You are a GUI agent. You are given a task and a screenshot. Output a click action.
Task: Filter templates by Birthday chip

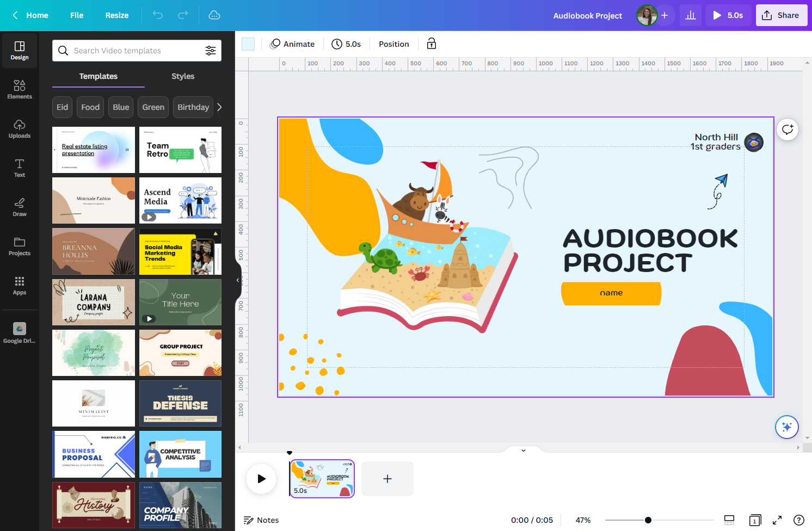coord(193,107)
